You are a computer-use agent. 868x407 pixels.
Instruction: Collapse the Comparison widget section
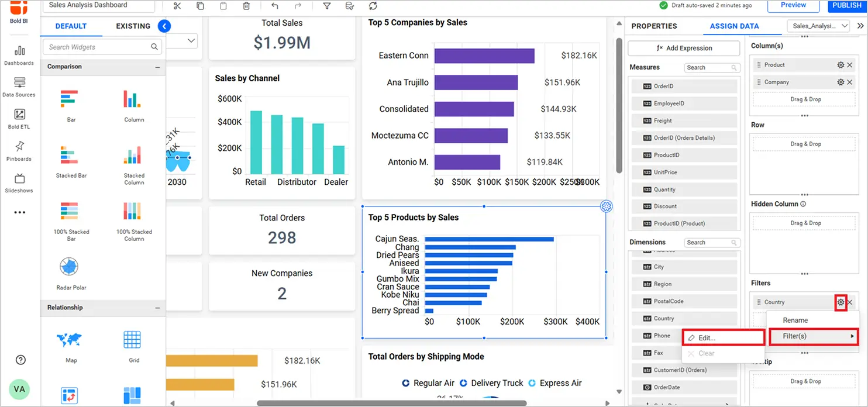(x=157, y=67)
